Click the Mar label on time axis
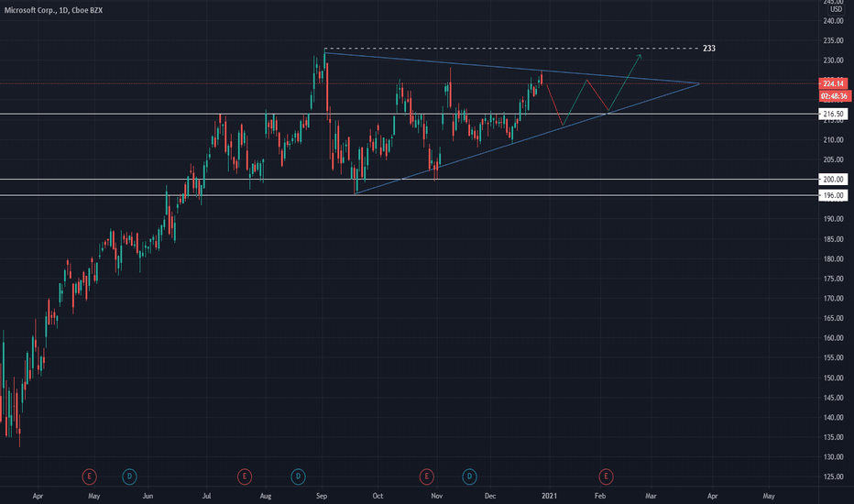The image size is (854, 504). (x=651, y=496)
